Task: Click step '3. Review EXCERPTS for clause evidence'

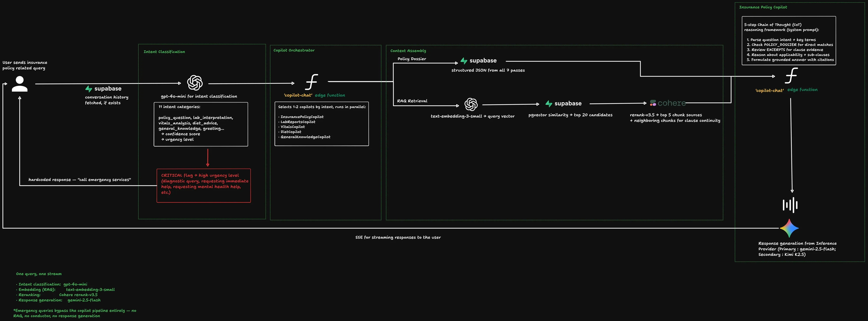Action: 785,50
